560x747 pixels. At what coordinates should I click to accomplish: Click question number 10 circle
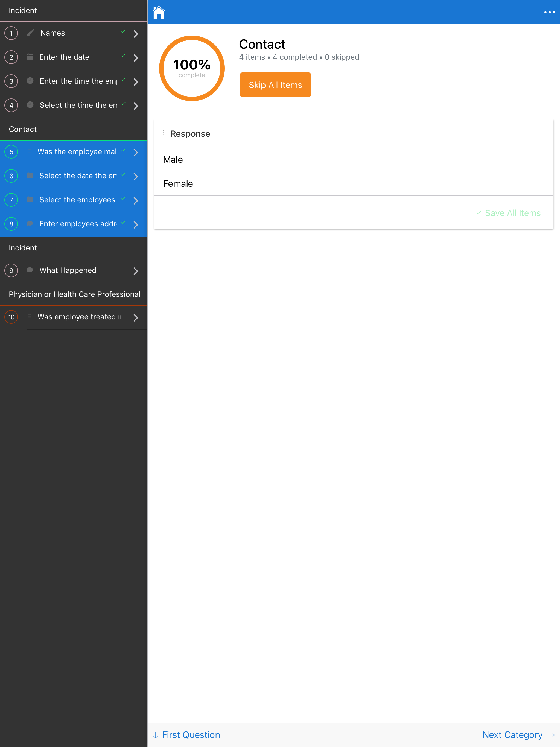point(11,317)
